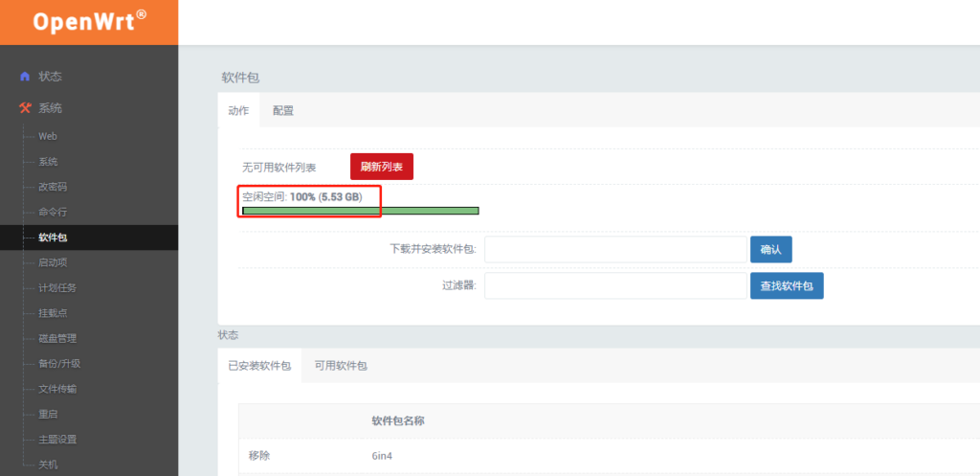Go to 备份/升级 in the sidebar
This screenshot has height=476, width=980.
(x=59, y=363)
